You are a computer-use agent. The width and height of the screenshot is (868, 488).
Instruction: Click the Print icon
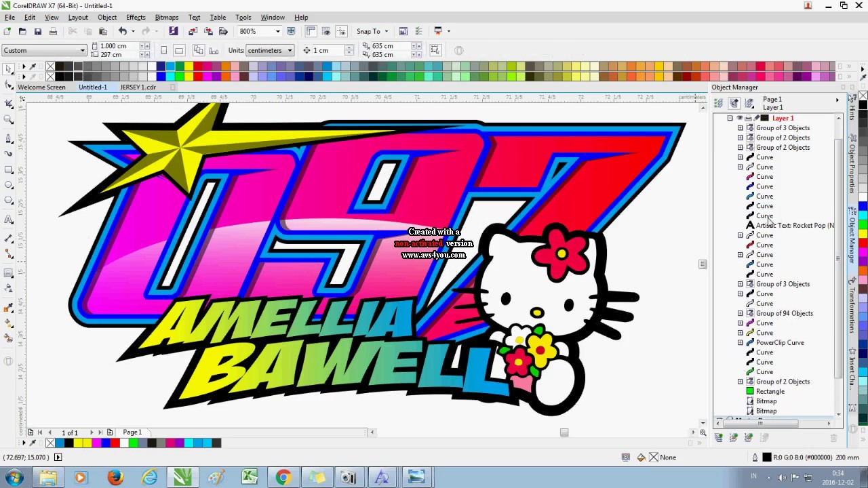[54, 31]
